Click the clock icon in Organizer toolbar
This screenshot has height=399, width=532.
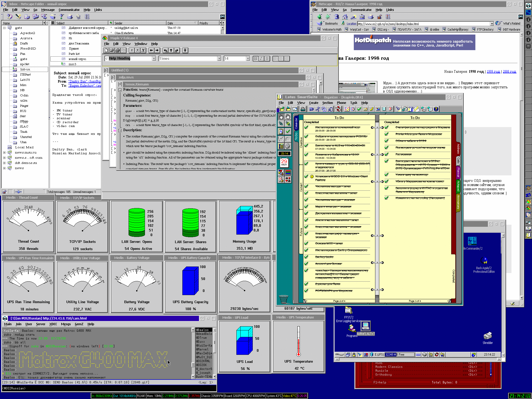[x=353, y=109]
